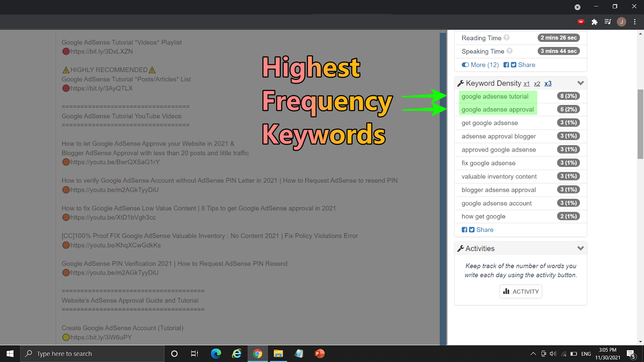The image size is (644, 362).
Task: Click the page vertical scrollbar thumb
Action: (640, 124)
